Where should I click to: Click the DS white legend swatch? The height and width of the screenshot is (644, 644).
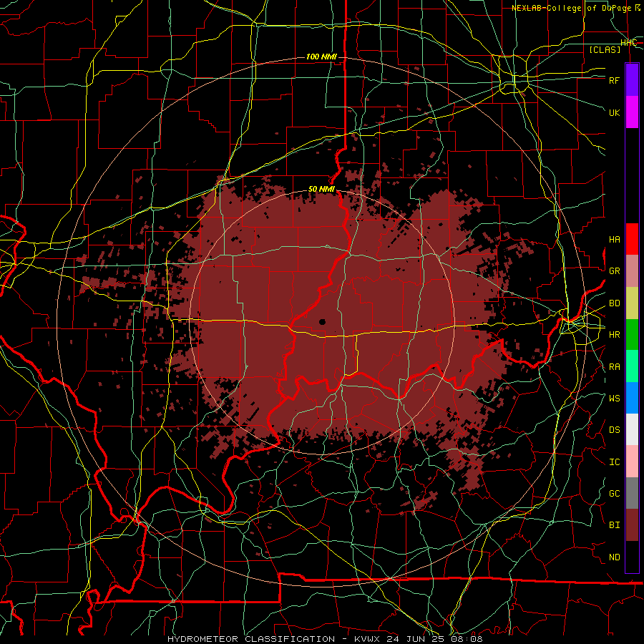[632, 429]
